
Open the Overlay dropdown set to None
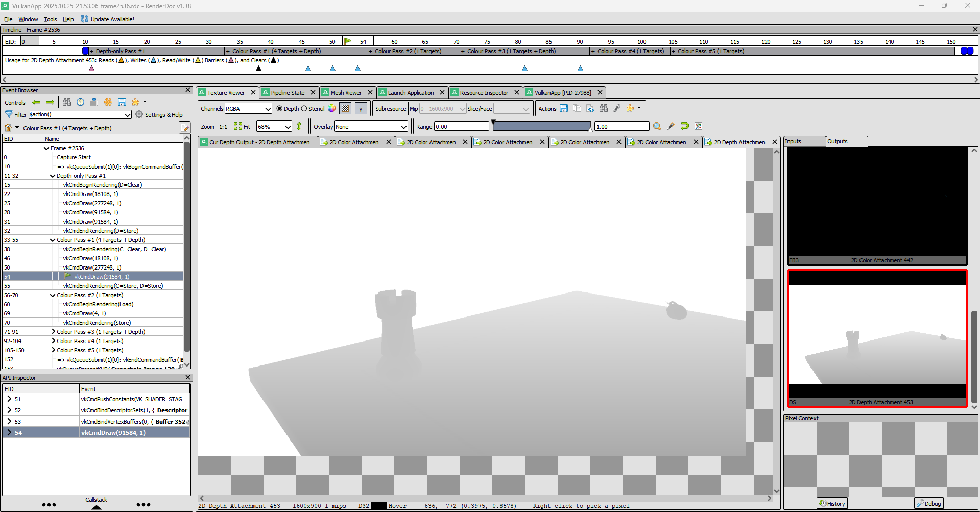pyautogui.click(x=371, y=127)
